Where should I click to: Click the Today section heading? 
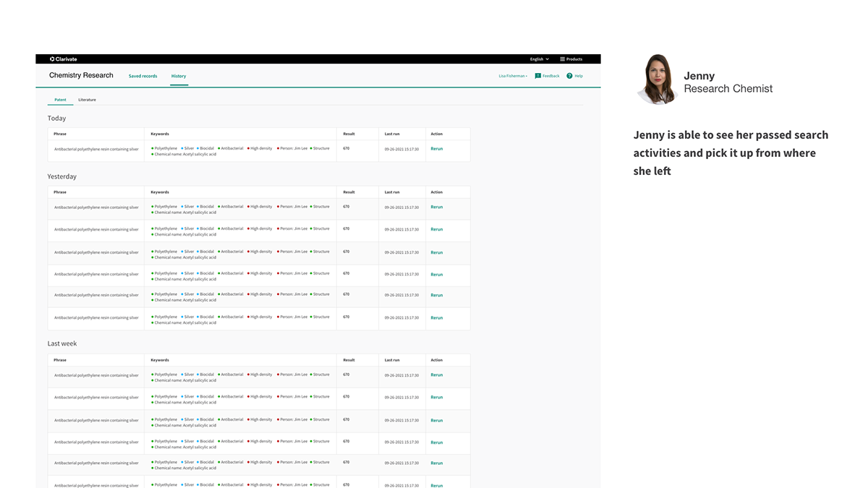coord(56,119)
